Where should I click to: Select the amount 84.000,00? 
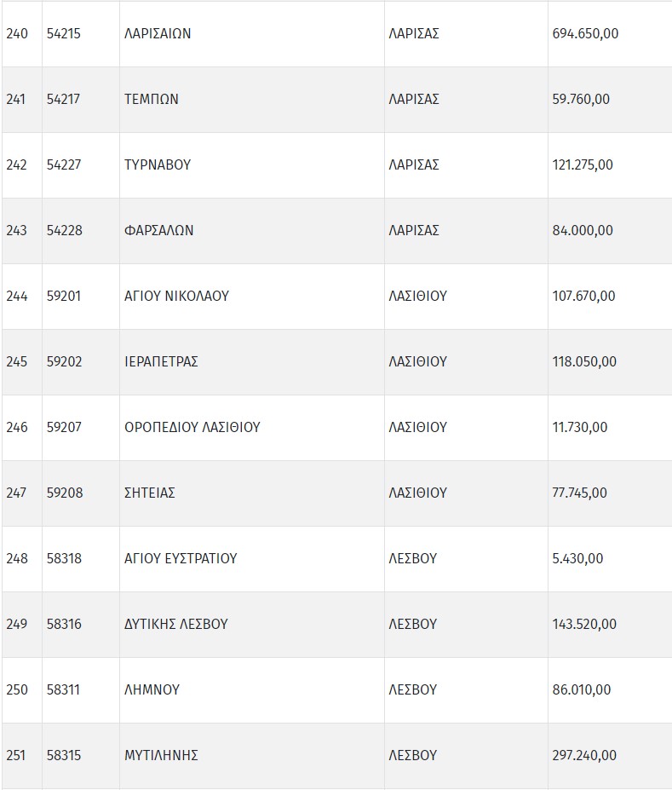click(x=583, y=231)
